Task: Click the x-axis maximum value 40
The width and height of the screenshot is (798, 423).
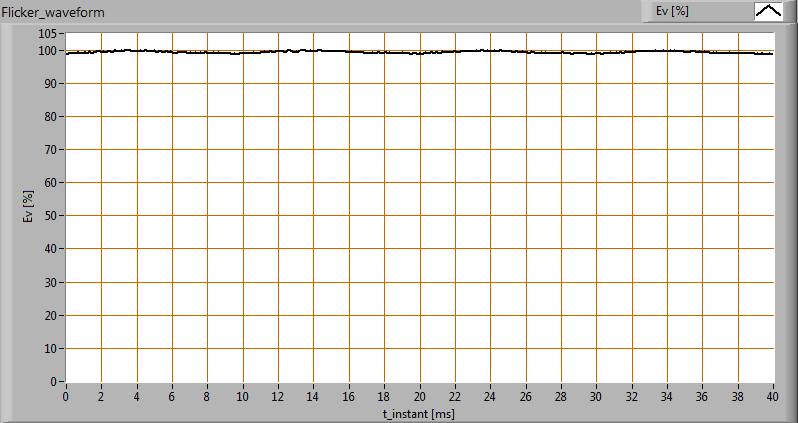Action: pos(773,395)
